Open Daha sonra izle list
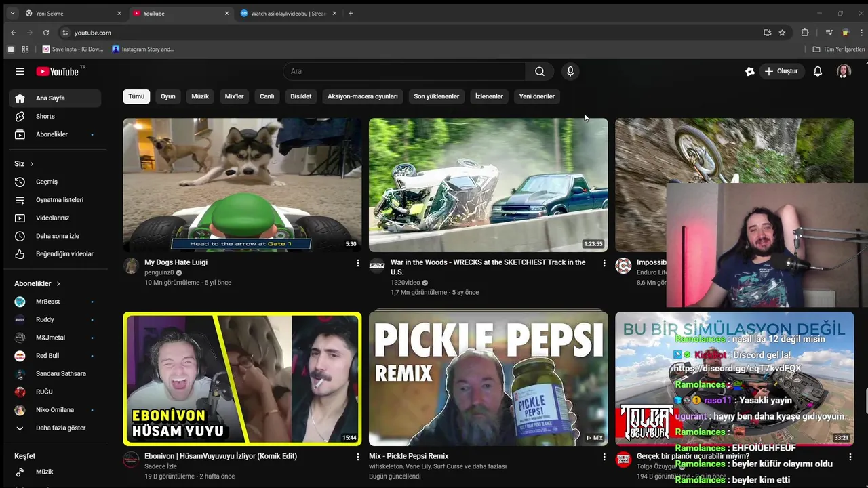Viewport: 868px width, 488px height. [x=55, y=236]
